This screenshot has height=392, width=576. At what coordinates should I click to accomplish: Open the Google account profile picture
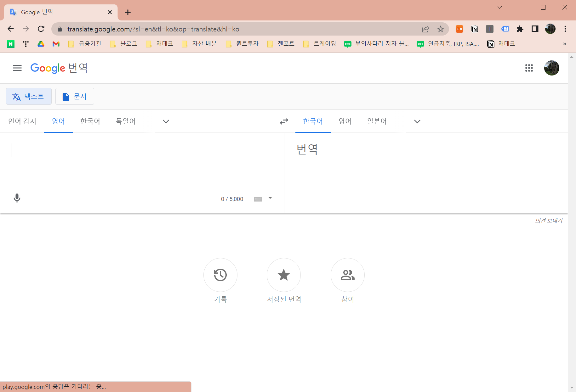[552, 68]
